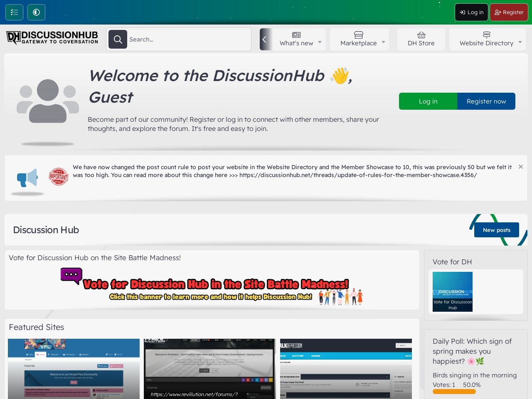Expand the Marketplace dropdown arrow

[x=383, y=42]
